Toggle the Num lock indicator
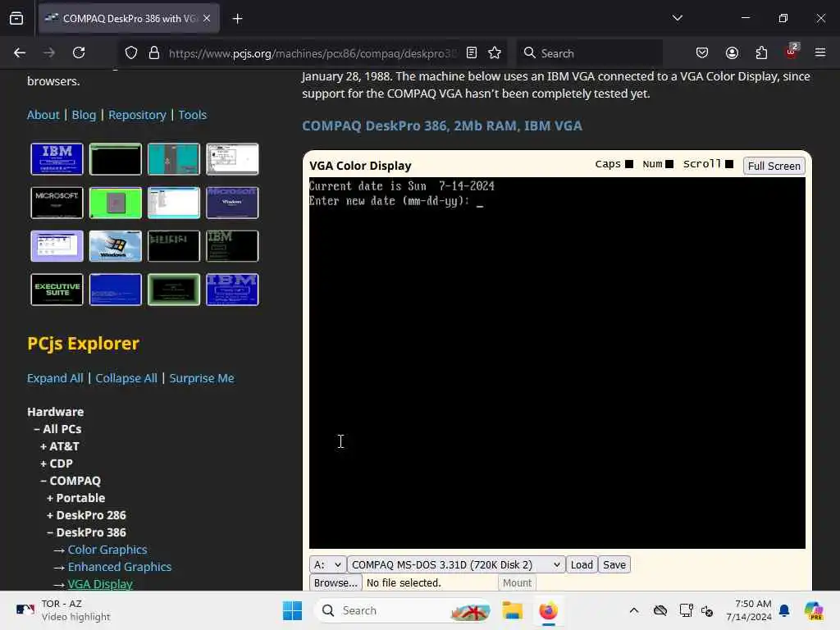840x630 pixels. (669, 164)
